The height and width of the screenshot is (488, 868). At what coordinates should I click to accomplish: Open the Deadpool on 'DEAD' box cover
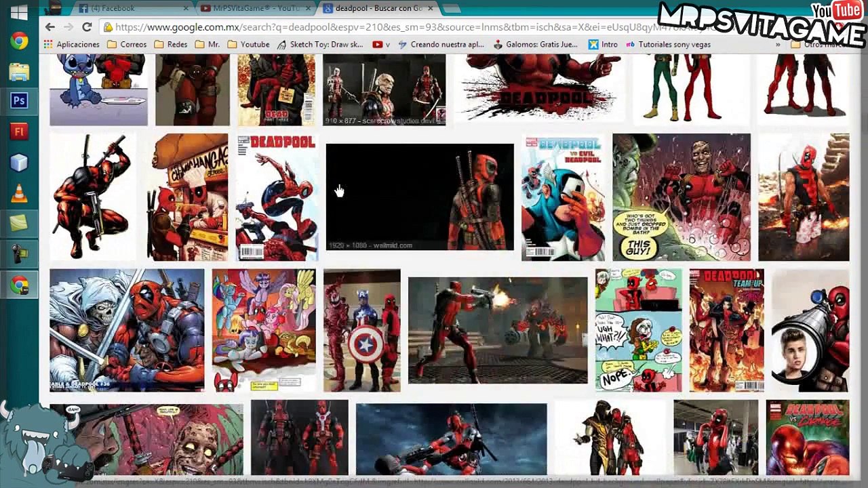[277, 90]
